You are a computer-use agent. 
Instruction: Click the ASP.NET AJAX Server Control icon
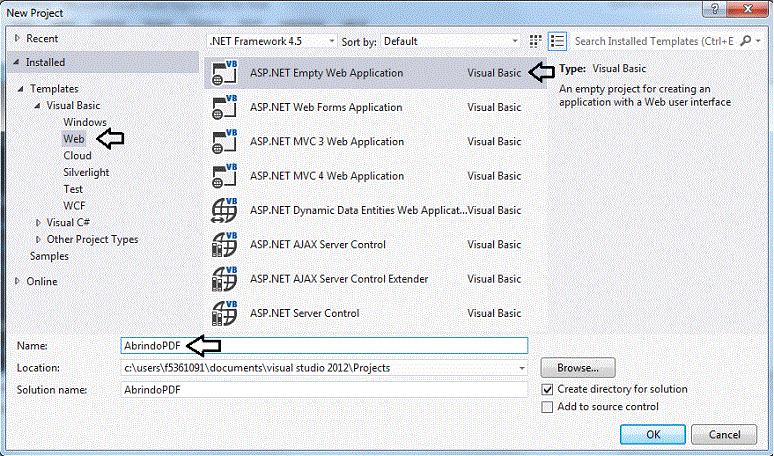click(225, 245)
